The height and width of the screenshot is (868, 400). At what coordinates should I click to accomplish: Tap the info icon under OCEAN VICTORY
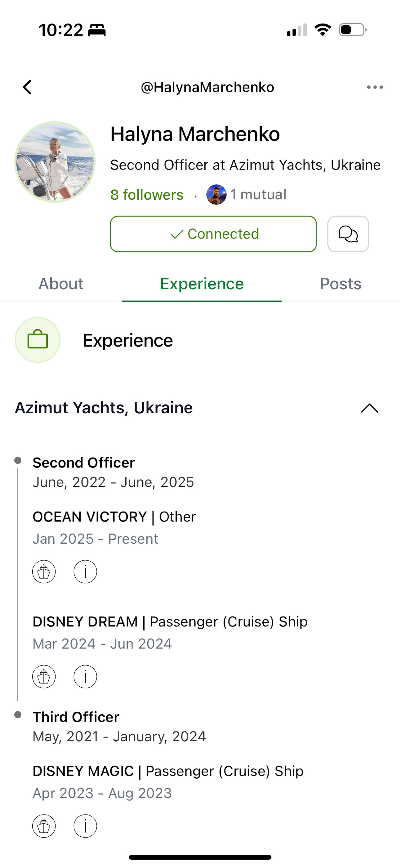[85, 572]
